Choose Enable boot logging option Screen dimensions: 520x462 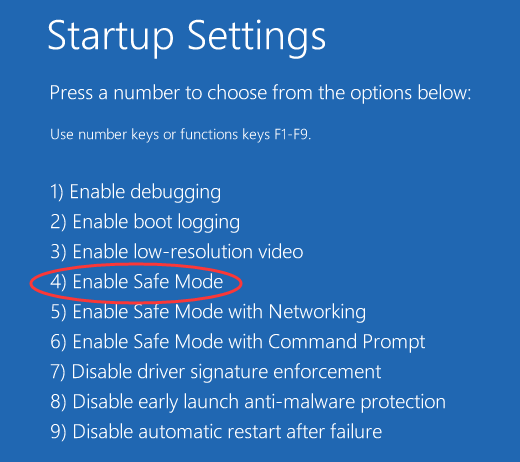(x=145, y=222)
